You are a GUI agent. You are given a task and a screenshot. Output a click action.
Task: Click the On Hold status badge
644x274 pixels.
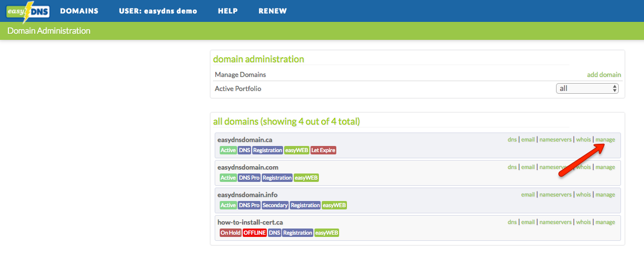[230, 233]
